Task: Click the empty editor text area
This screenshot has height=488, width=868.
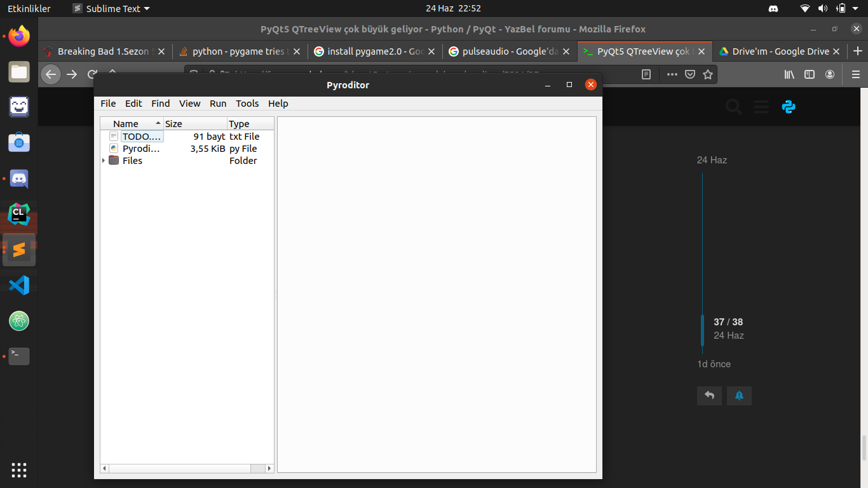Action: pyautogui.click(x=437, y=294)
